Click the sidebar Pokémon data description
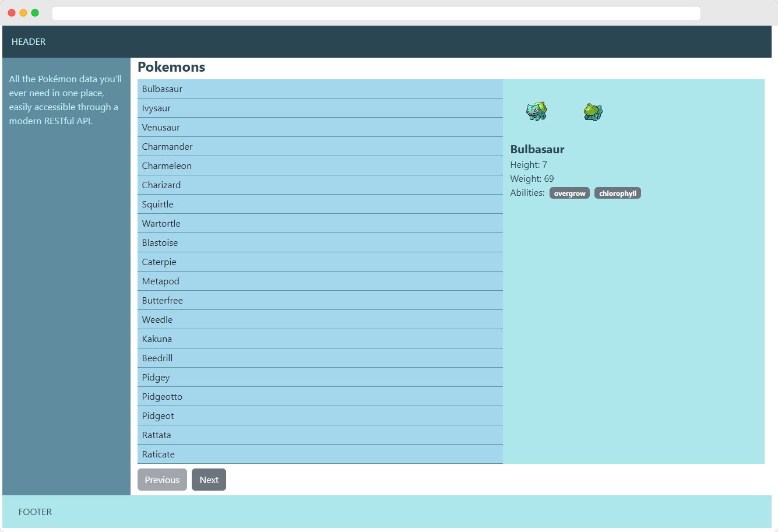Screen dimensions: 778x532 (x=65, y=100)
